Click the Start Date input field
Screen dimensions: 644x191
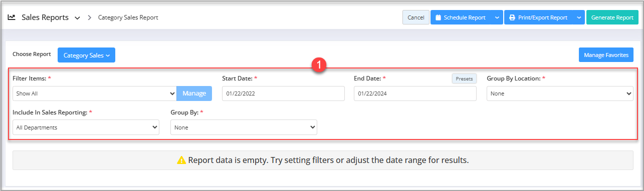coord(283,93)
